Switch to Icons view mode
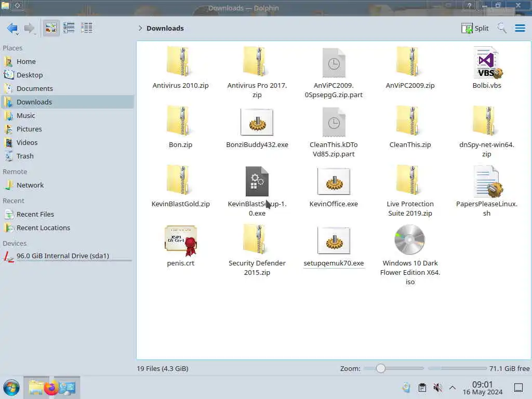The height and width of the screenshot is (399, 532). pos(51,28)
